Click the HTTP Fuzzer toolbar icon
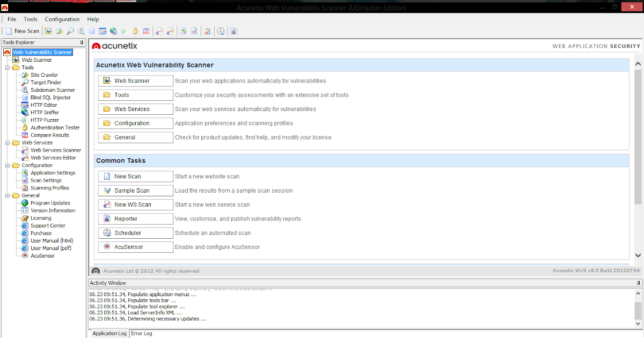644x338 pixels. (123, 31)
